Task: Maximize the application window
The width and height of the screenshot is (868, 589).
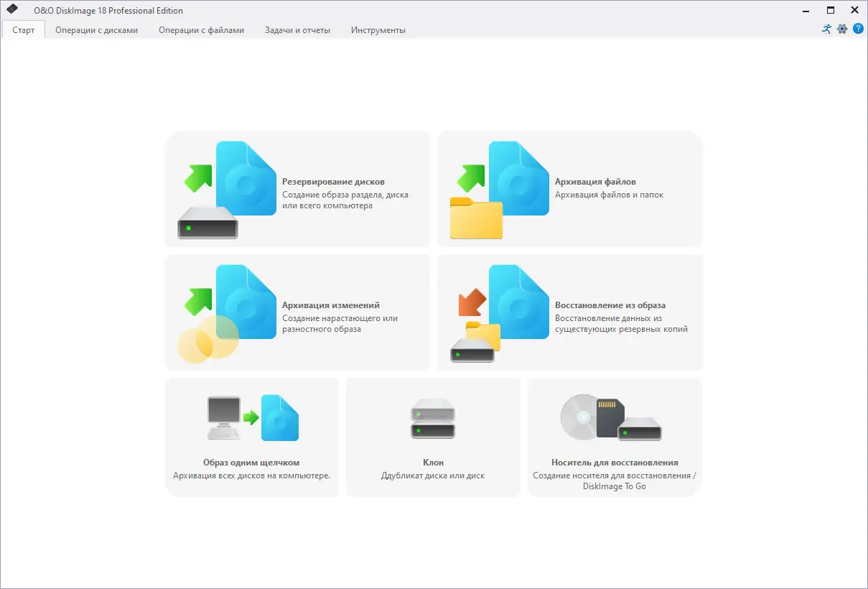Action: (829, 10)
